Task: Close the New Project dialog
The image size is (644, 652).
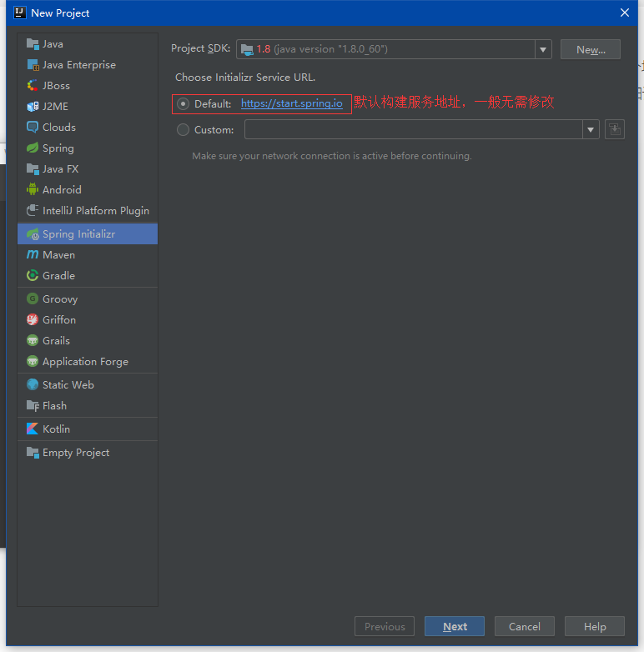Action: click(x=625, y=13)
